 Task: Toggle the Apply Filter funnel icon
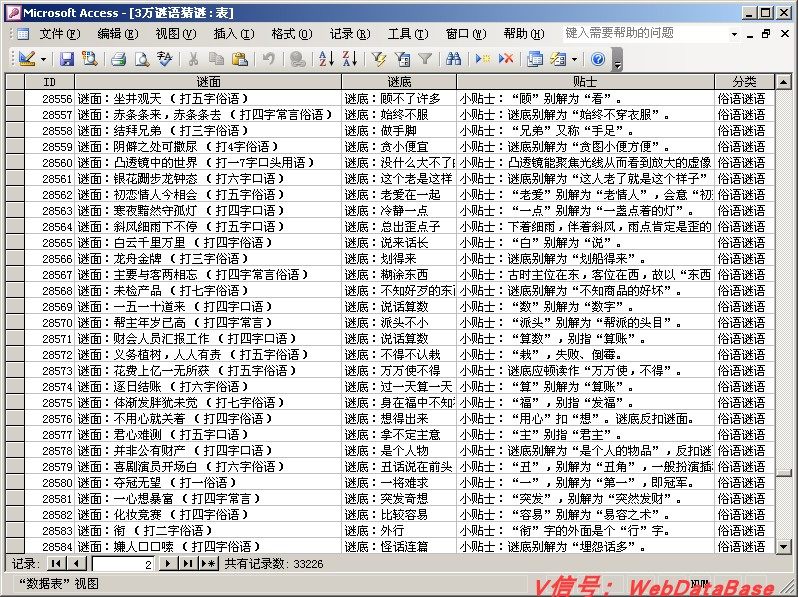425,59
